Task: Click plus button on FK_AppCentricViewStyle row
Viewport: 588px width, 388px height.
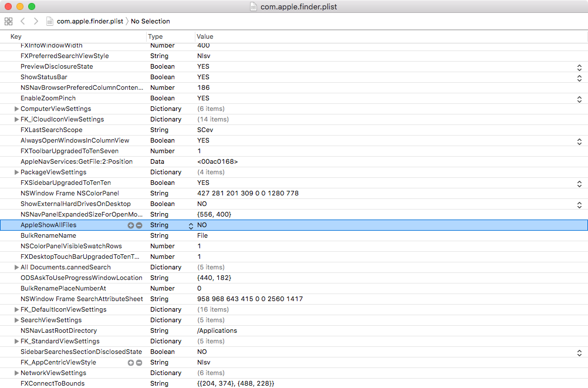Action: click(131, 363)
